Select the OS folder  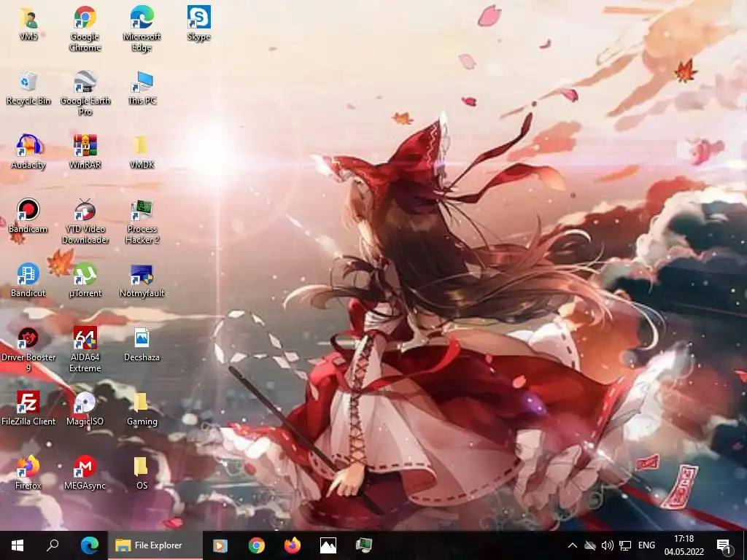142,472
